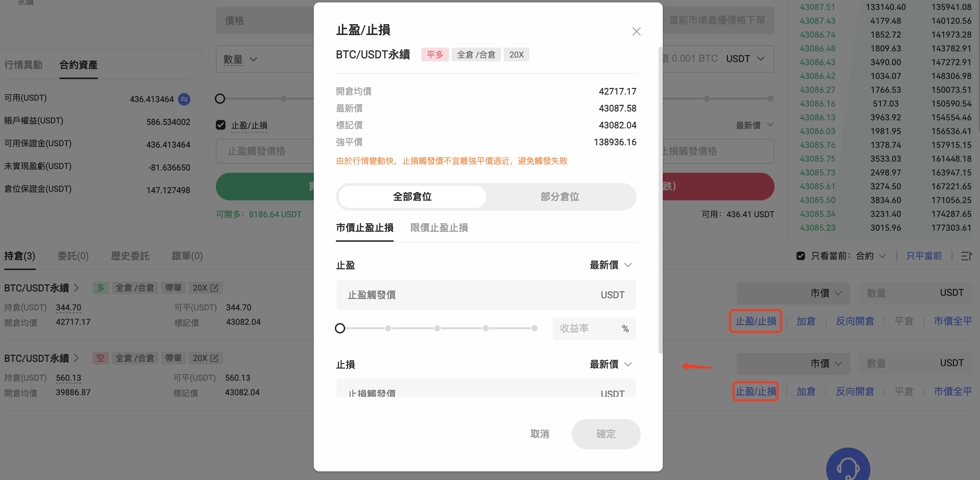Switch to 合約資產 tab
This screenshot has height=480, width=980.
pos(78,65)
